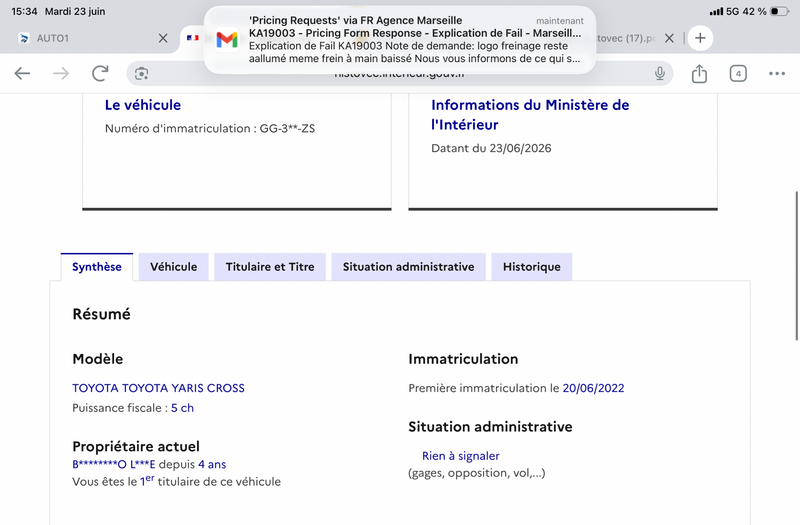The image size is (800, 525).
Task: Go back with the browser back arrow
Action: tap(22, 73)
